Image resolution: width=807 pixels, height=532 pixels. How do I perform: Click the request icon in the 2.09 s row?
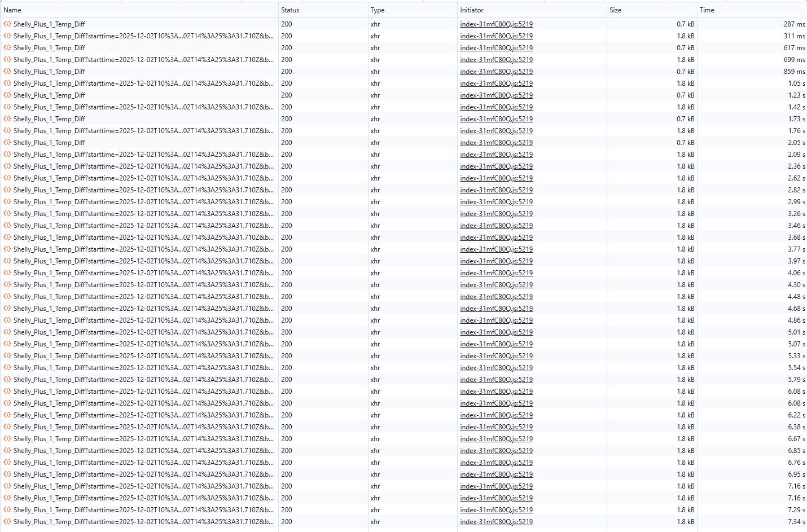(x=7, y=155)
